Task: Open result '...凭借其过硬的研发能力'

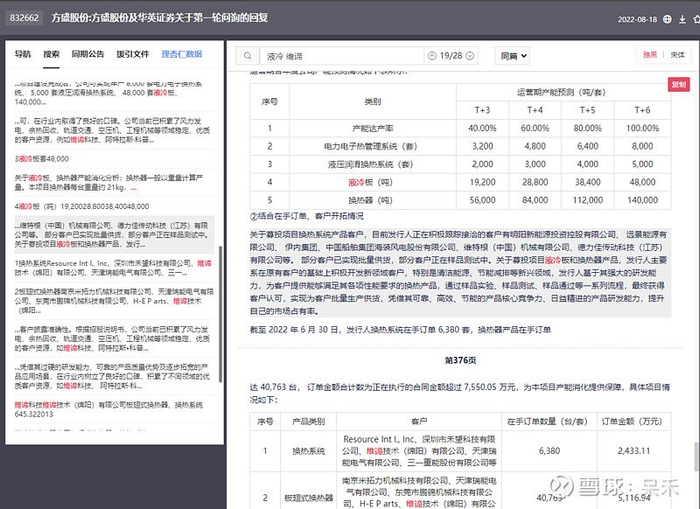Action: click(112, 376)
